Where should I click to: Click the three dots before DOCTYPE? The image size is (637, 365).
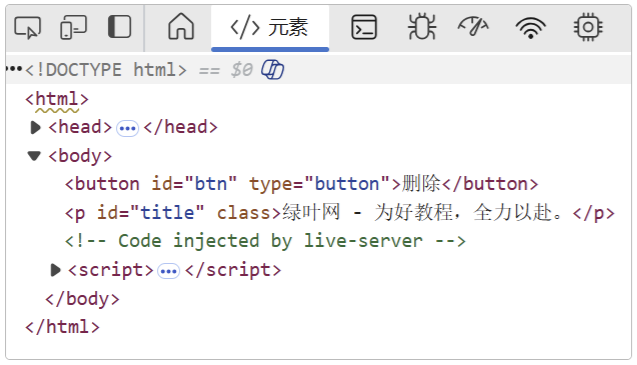pos(14,69)
